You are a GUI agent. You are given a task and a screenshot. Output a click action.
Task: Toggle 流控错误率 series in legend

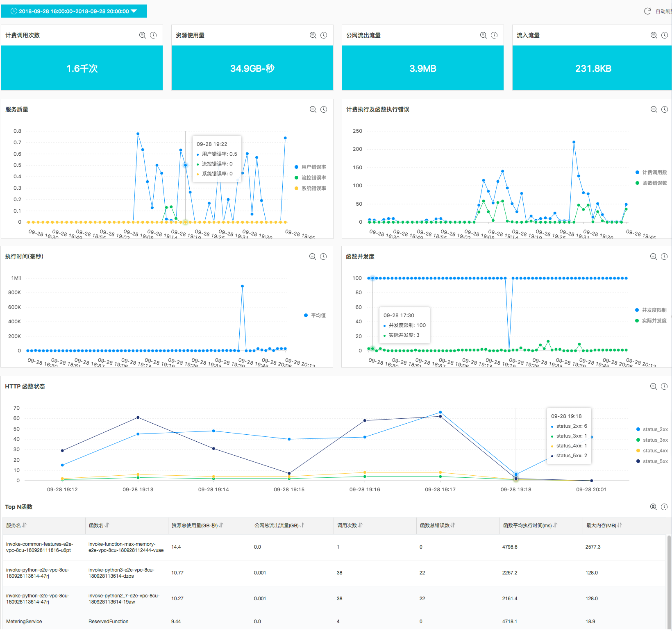[x=310, y=178]
